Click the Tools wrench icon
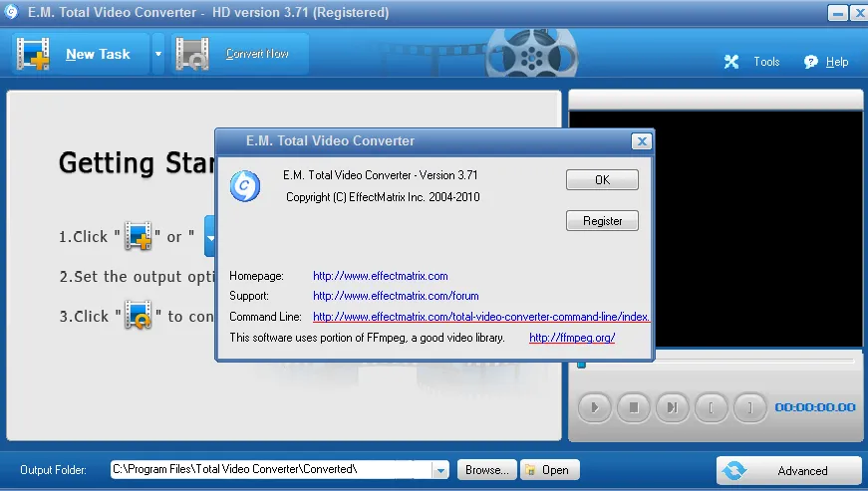Viewport: 868px width, 491px height. [x=731, y=62]
